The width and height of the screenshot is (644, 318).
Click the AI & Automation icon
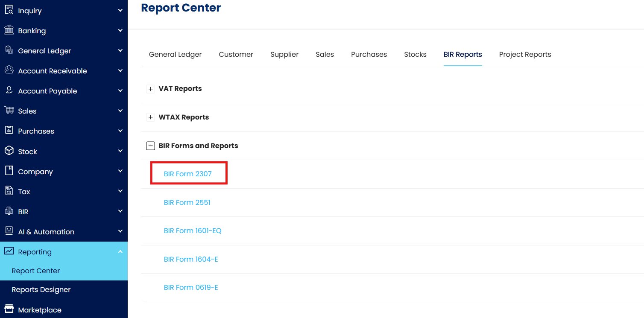point(9,231)
